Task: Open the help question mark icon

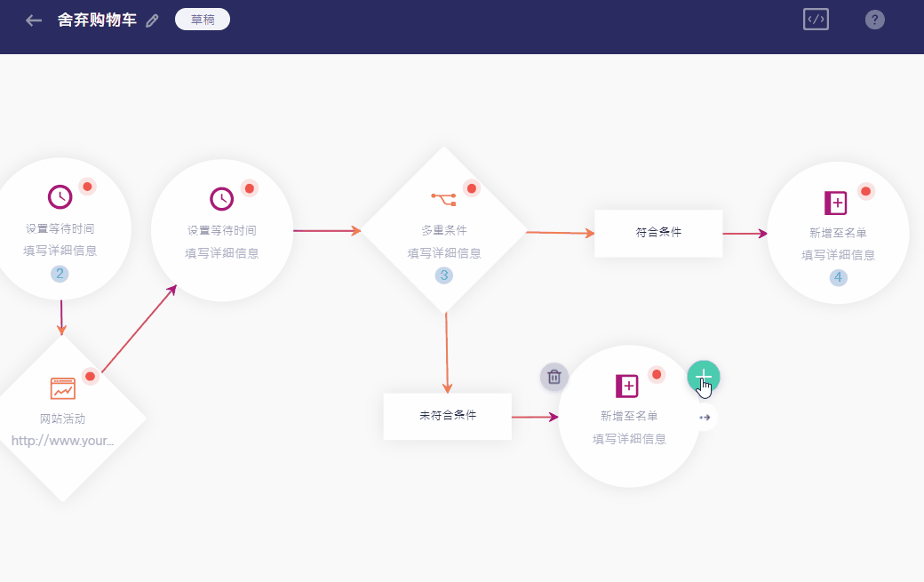Action: [874, 20]
